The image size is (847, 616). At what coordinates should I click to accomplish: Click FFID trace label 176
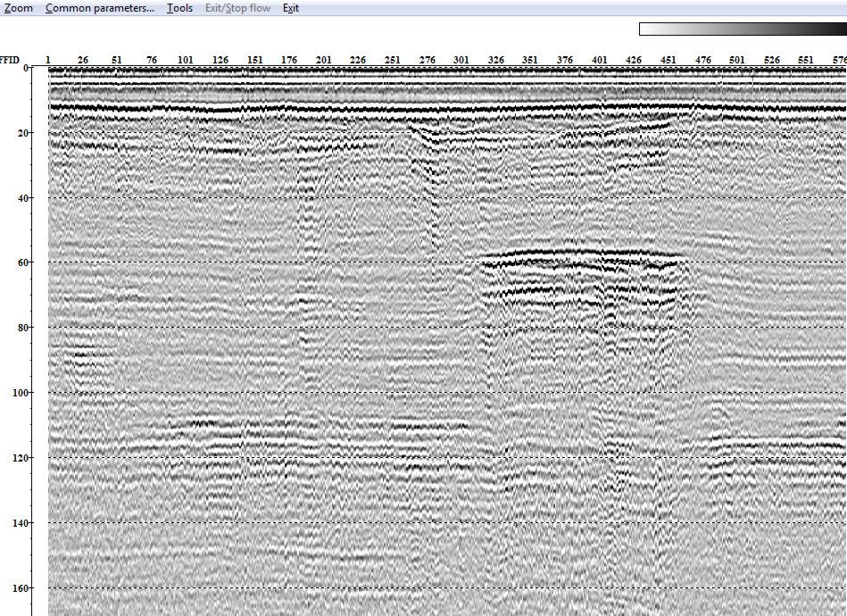pyautogui.click(x=289, y=60)
